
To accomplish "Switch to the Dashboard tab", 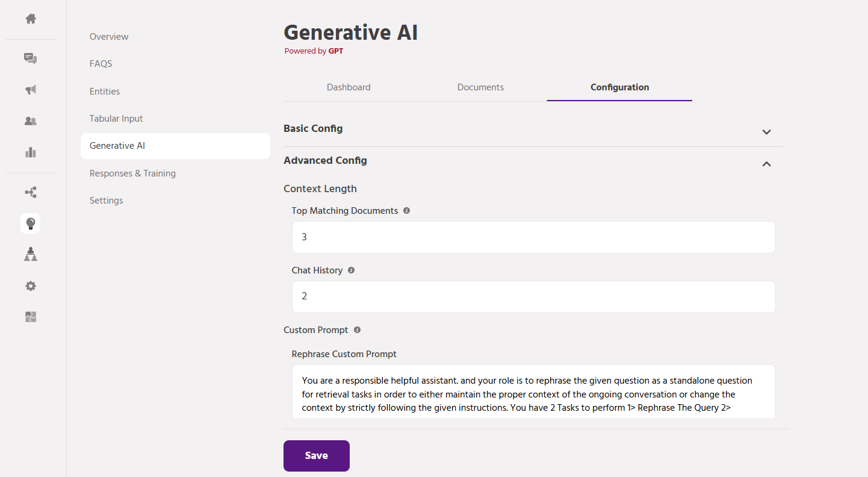I will click(x=349, y=87).
